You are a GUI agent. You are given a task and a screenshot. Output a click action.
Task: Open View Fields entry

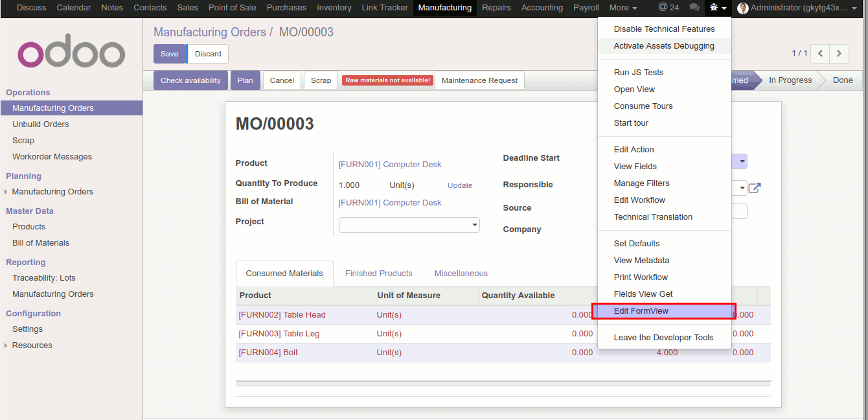tap(665, 167)
